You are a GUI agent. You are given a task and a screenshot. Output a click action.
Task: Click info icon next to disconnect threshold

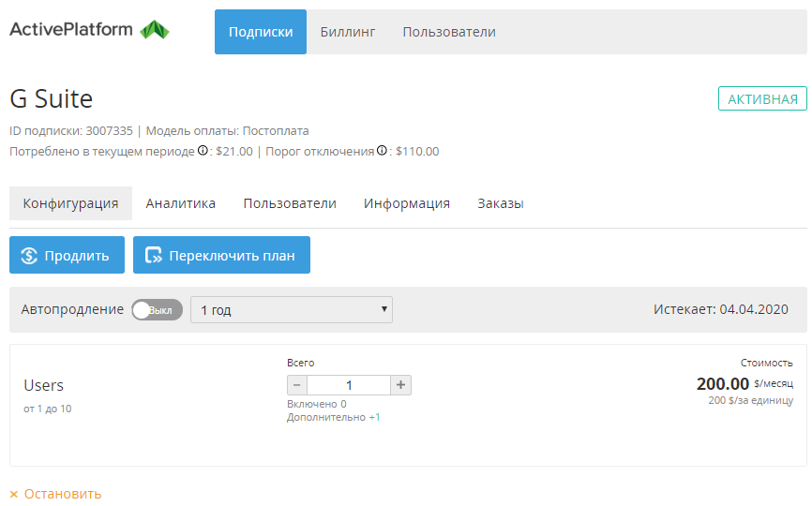[x=382, y=151]
